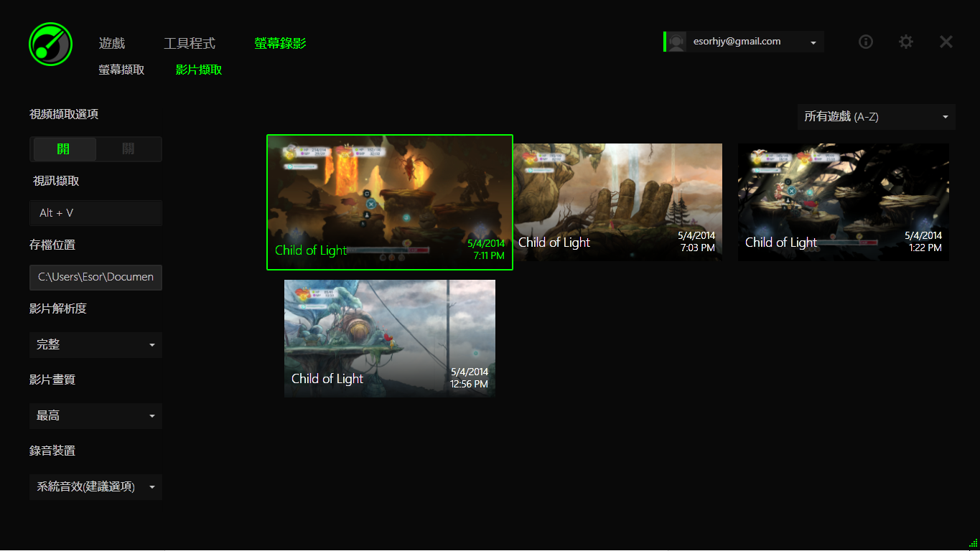Turn video capture off with 關
Screen dimensions: 980x551
tap(129, 149)
